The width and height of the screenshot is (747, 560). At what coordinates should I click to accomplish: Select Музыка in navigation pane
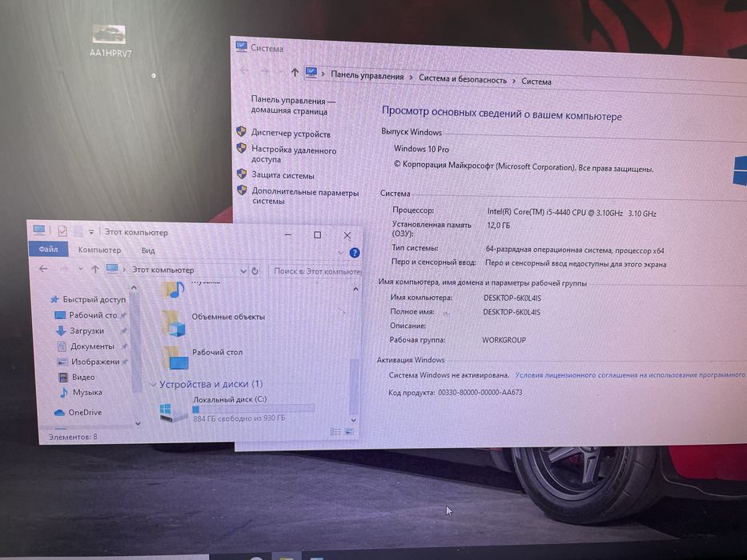click(x=81, y=392)
